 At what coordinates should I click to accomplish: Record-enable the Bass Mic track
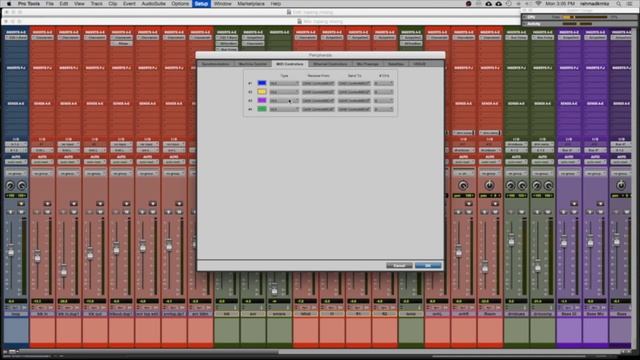click(x=600, y=203)
